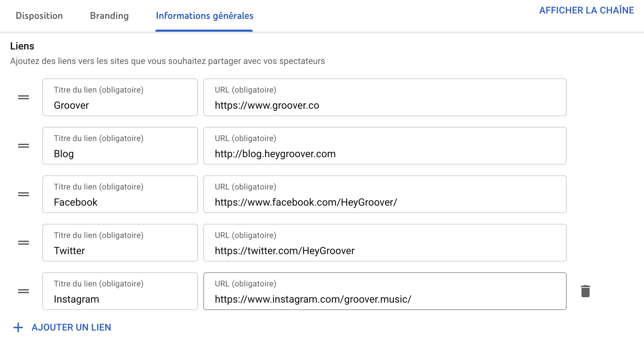Focus the Blog title input
This screenshot has height=344, width=644.
120,146
